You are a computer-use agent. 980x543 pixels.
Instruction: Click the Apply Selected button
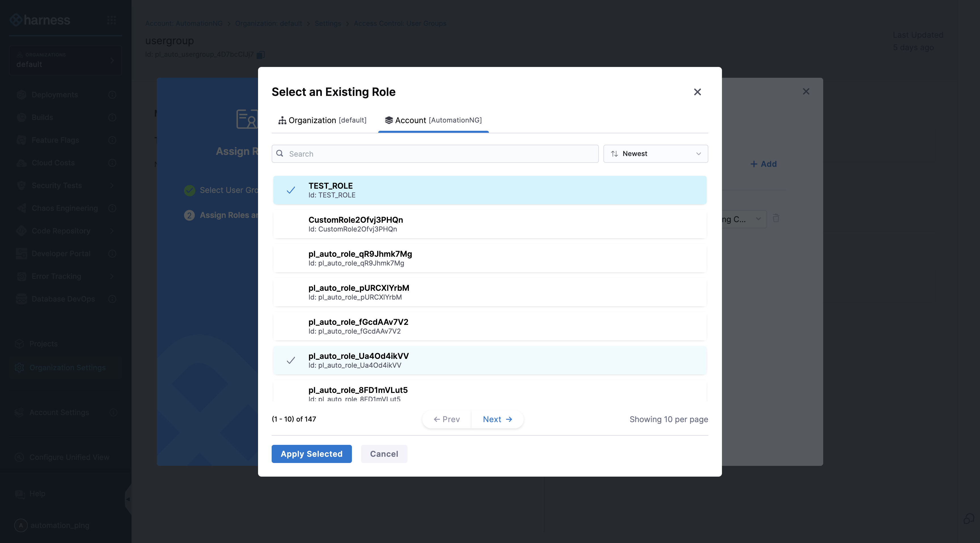[x=311, y=454]
